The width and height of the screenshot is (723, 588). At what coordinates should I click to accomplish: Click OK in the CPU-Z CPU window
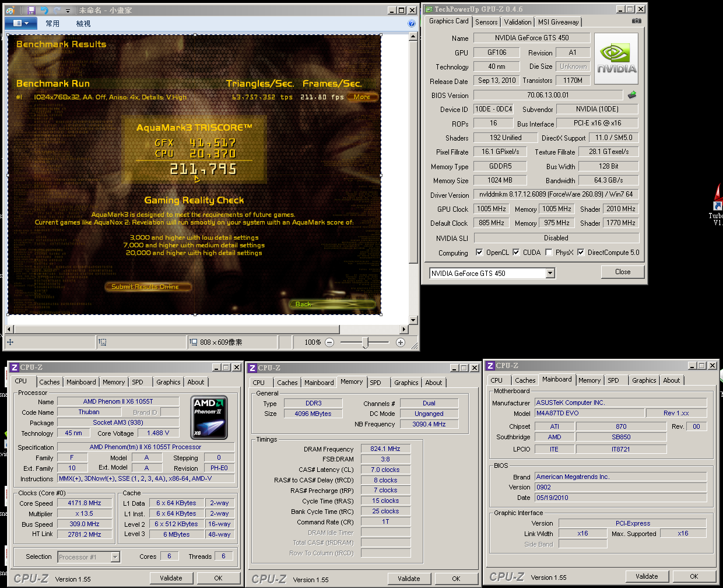click(x=218, y=578)
